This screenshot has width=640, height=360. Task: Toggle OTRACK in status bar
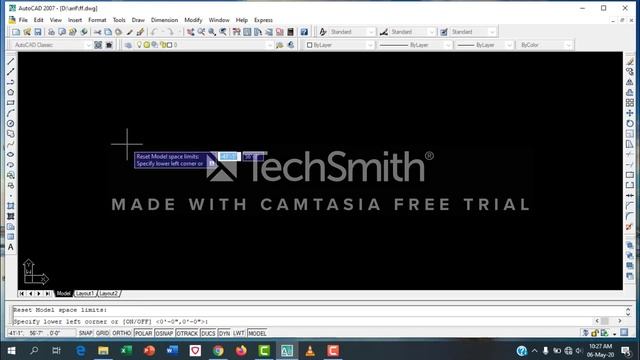187,333
